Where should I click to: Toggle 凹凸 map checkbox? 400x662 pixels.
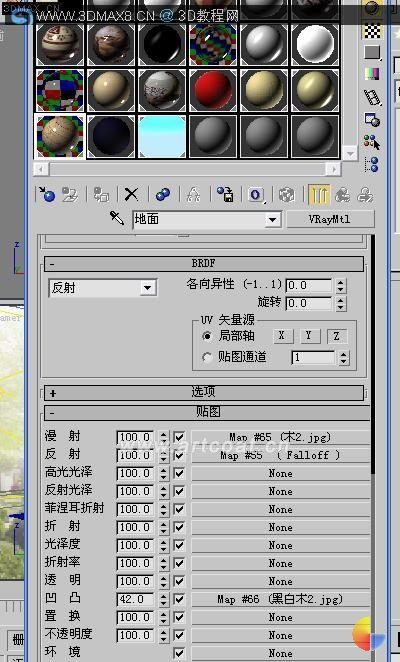coord(179,599)
